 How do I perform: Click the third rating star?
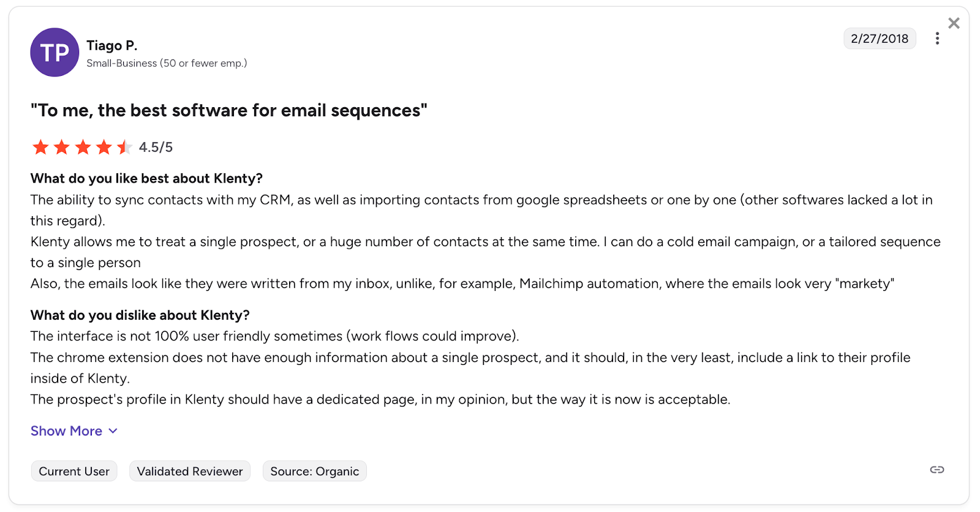83,147
